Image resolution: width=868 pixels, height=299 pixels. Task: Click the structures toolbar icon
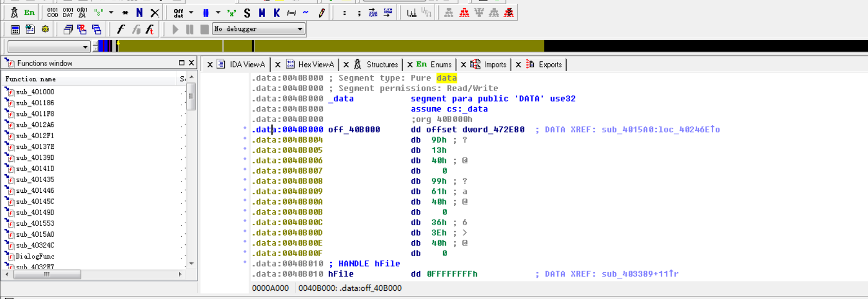[x=14, y=12]
